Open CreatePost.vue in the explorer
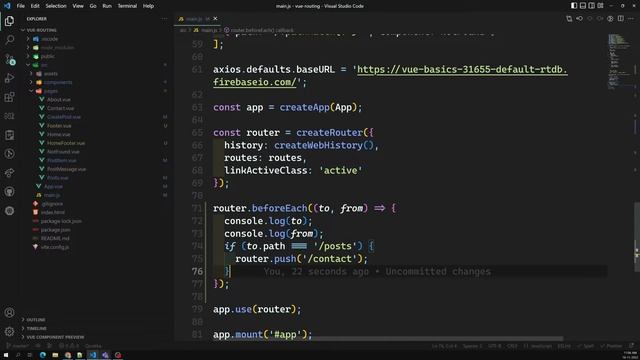The height and width of the screenshot is (360, 640). [x=64, y=117]
